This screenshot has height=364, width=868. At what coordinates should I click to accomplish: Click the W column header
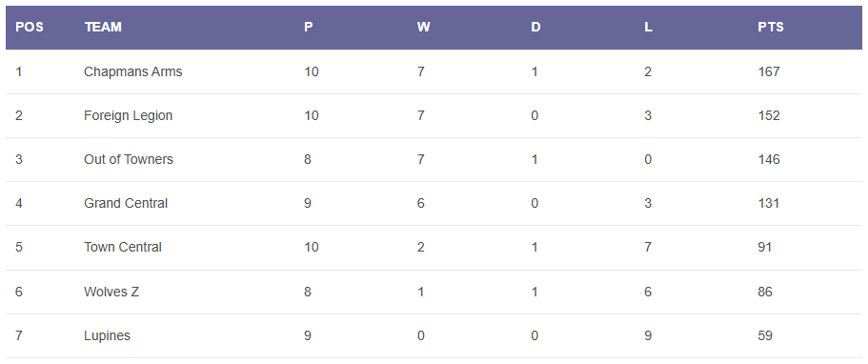[x=423, y=27]
